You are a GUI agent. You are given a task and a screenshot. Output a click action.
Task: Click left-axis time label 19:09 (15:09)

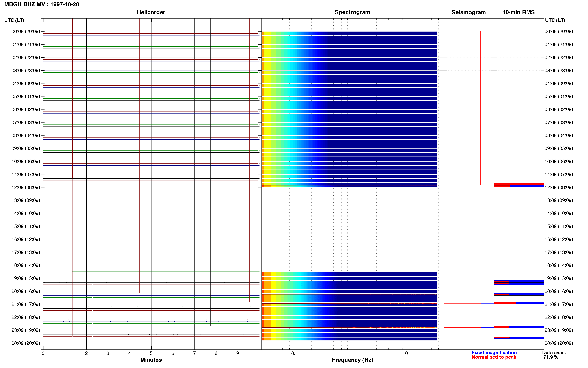(x=26, y=278)
